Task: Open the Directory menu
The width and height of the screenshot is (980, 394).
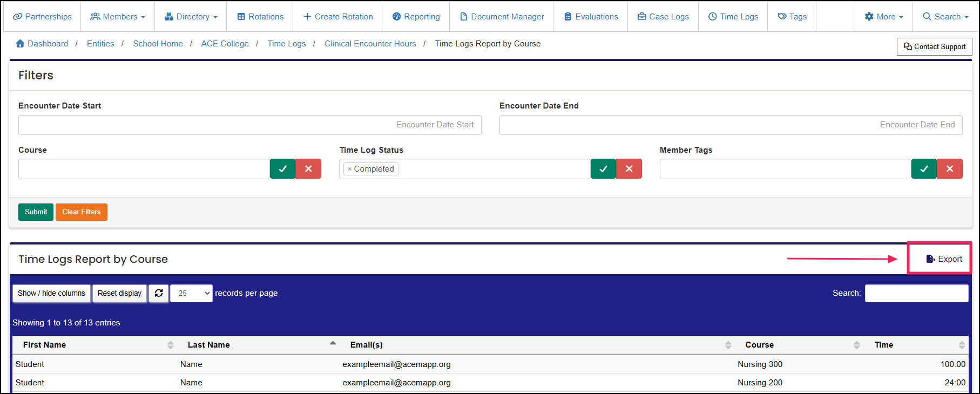Action: pos(191,17)
